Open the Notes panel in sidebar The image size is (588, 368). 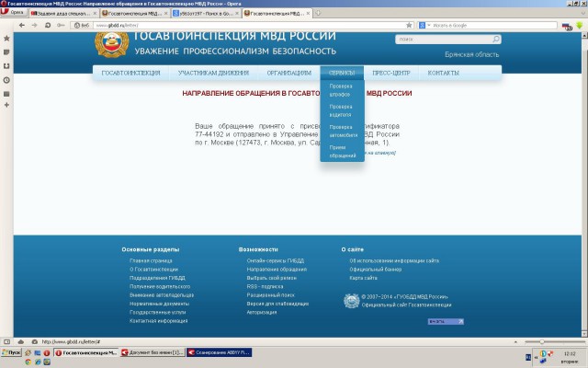click(x=6, y=52)
